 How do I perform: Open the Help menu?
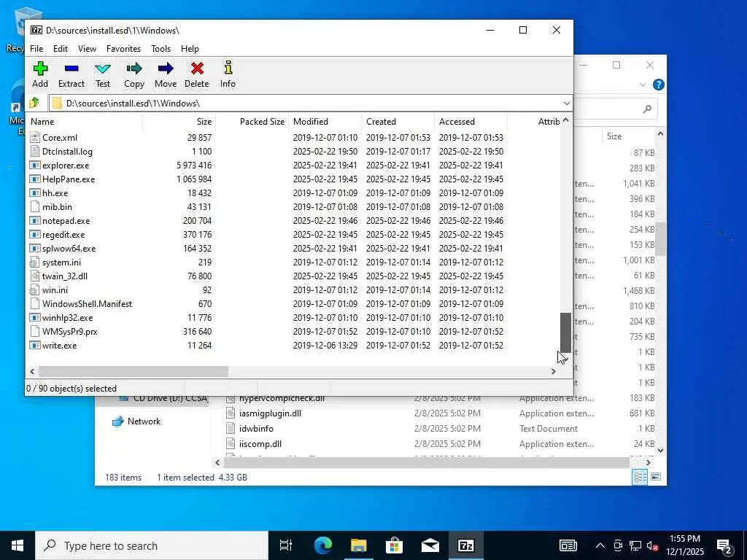(190, 49)
